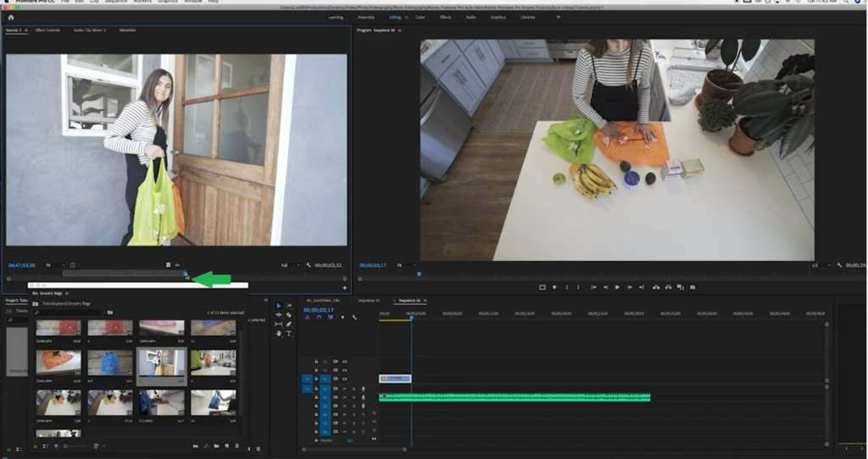Screen dimensions: 868x459
Task: Open Editing workspace menu icon
Action: [406, 17]
